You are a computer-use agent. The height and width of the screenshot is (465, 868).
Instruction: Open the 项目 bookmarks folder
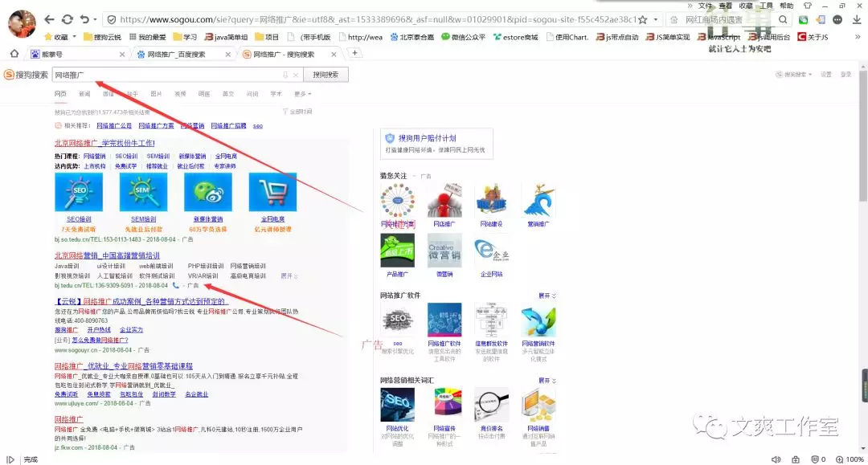coord(267,37)
